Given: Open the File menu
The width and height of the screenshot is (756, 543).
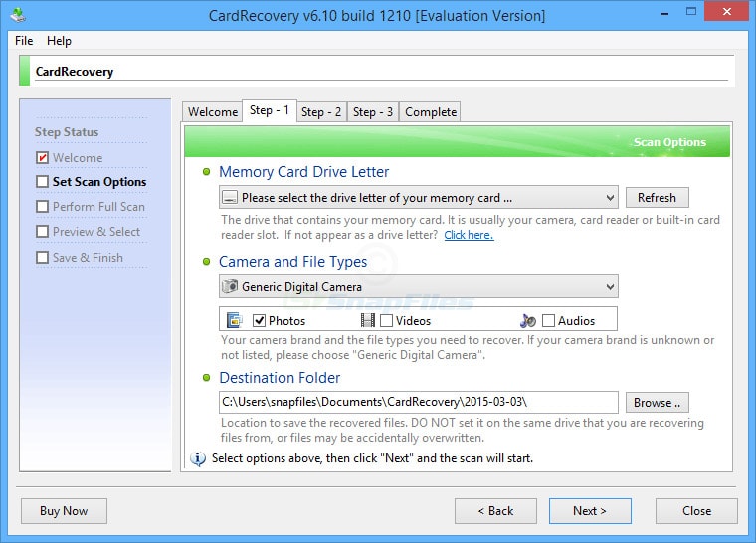Looking at the screenshot, I should pyautogui.click(x=24, y=41).
